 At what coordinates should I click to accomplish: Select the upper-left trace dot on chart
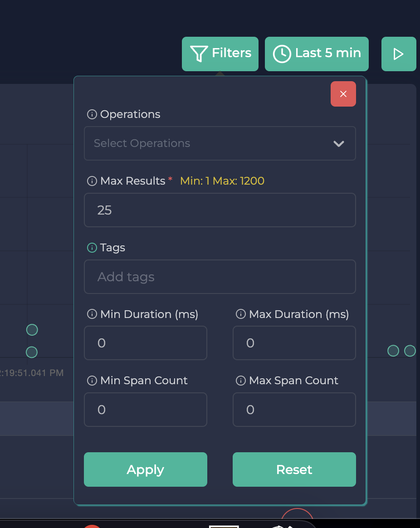point(32,330)
